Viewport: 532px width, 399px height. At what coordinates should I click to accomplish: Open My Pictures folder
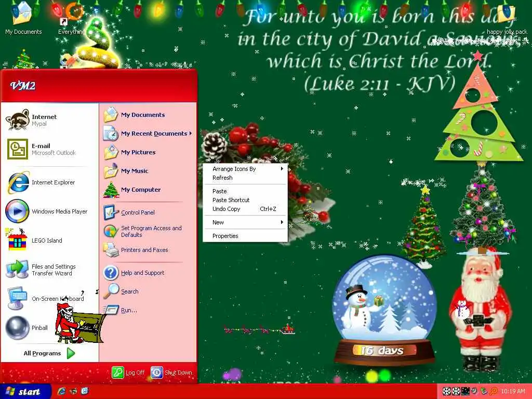[148, 152]
